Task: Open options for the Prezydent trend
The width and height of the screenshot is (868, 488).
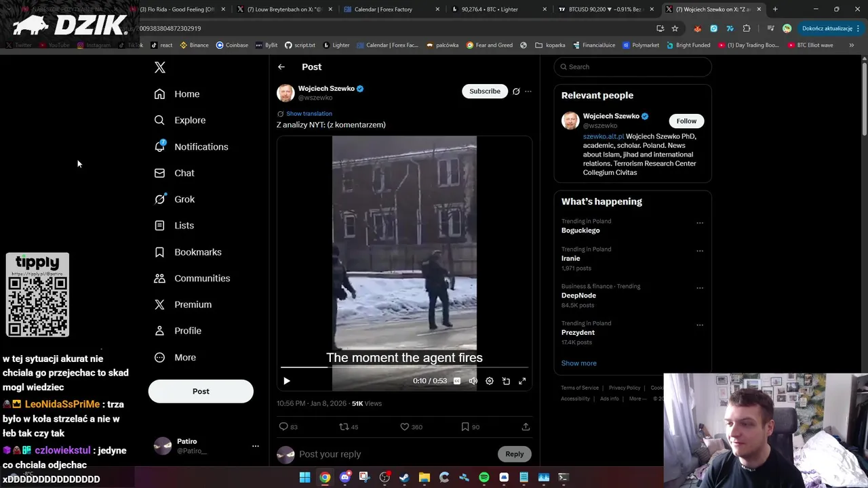Action: (700, 325)
